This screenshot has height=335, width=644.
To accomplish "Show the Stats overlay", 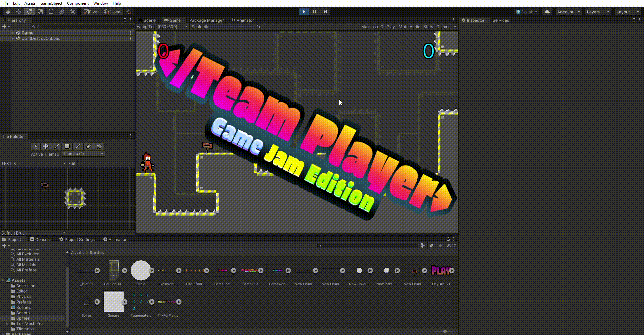I will (x=428, y=27).
